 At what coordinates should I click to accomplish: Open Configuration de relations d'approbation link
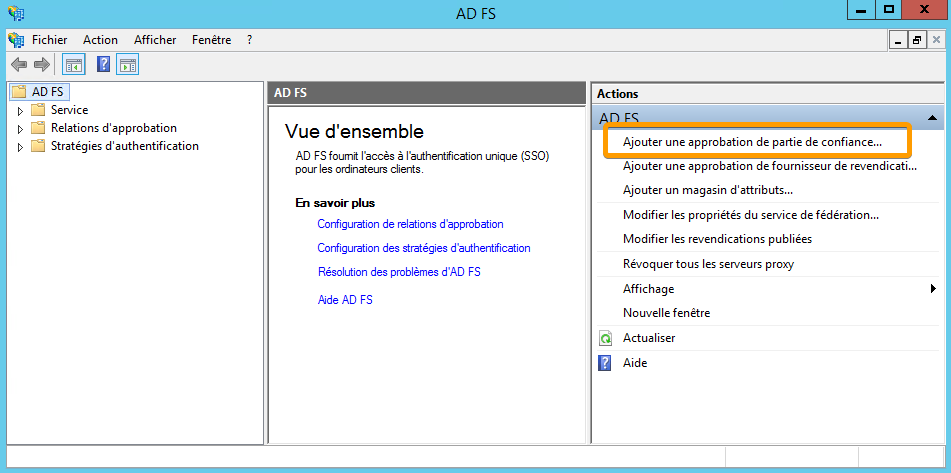pos(411,224)
